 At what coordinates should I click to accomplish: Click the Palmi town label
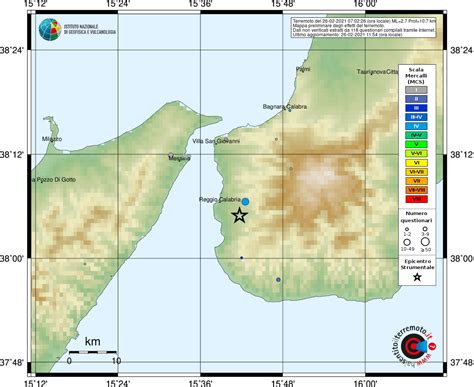coord(303,69)
